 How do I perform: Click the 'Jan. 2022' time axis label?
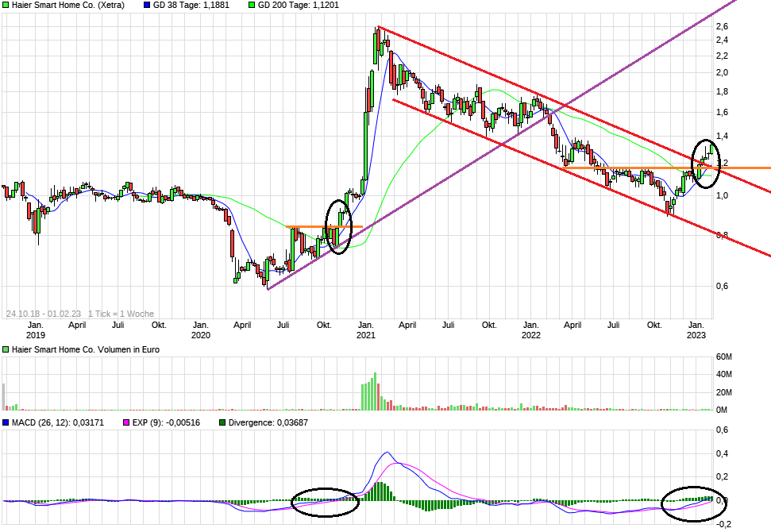pyautogui.click(x=531, y=330)
